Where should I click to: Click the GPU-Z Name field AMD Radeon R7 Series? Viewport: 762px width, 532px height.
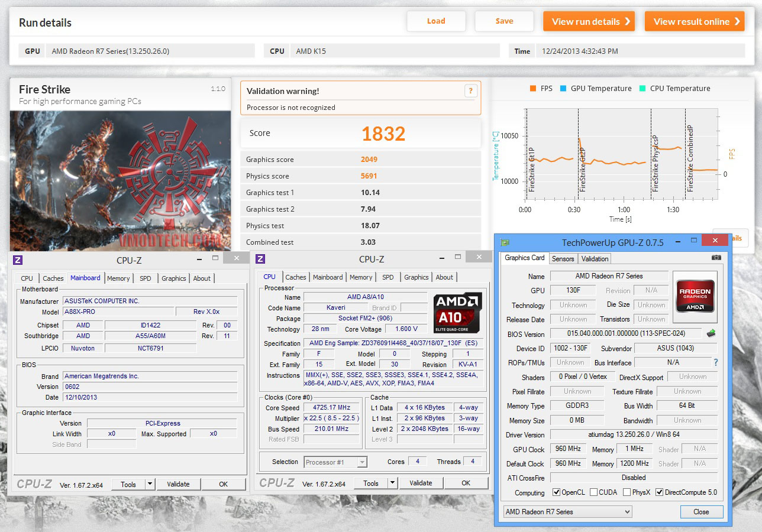609,276
